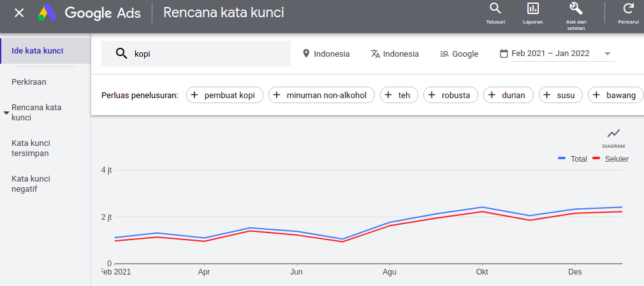The height and width of the screenshot is (286, 644).
Task: Click the 4 jt axis label
Action: (106, 170)
